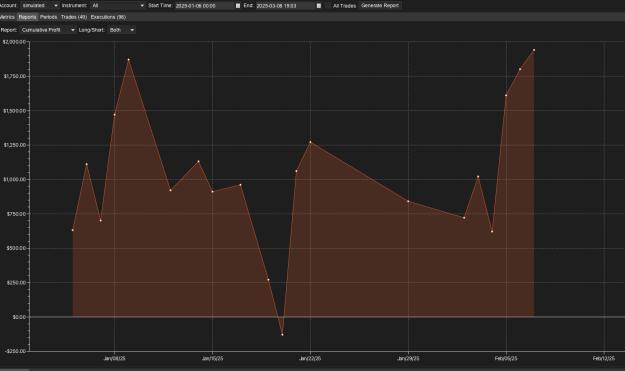Screen dimensions: 625x371
Task: Toggle the All Trades checkbox
Action: pos(328,6)
